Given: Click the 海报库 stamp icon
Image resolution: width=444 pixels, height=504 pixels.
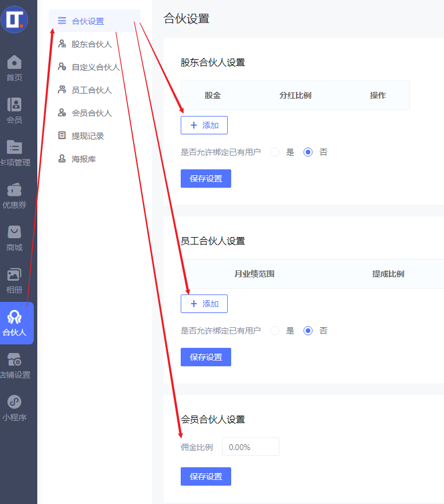Looking at the screenshot, I should point(62,158).
